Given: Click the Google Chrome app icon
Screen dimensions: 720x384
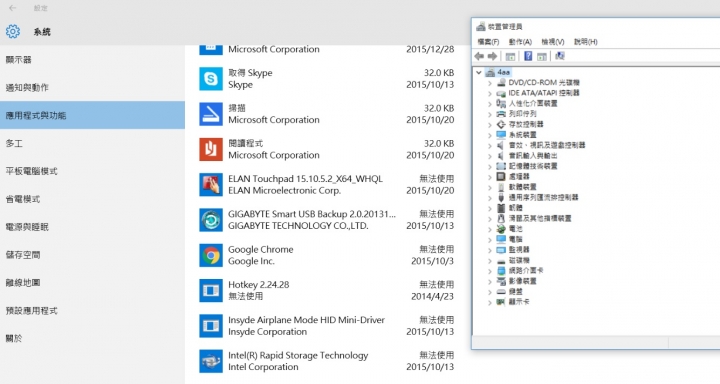Looking at the screenshot, I should tap(211, 255).
